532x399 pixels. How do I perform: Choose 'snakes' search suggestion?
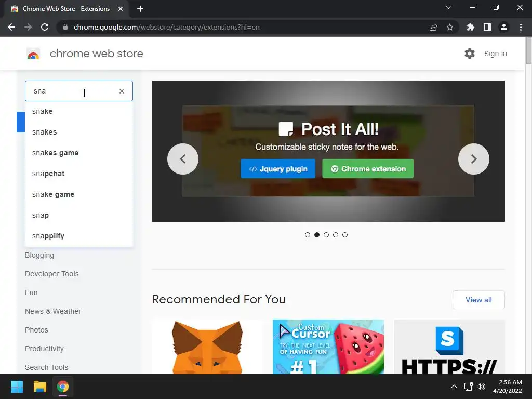coord(79,132)
